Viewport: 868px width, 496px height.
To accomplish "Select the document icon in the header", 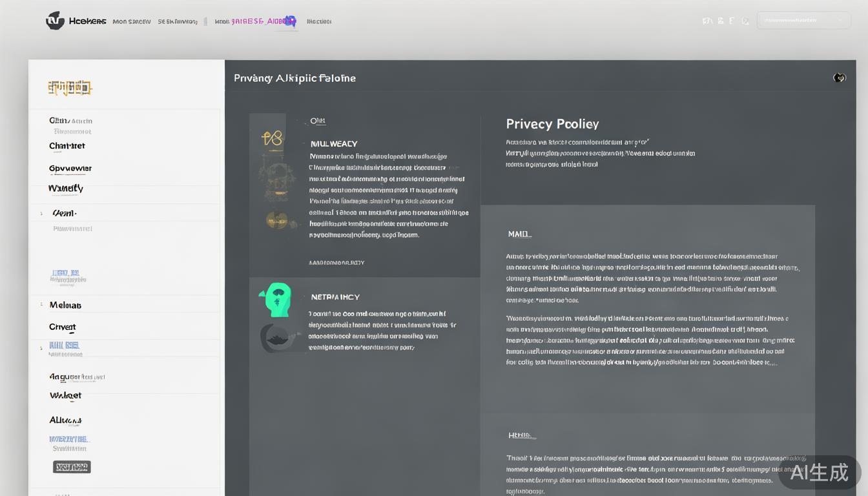I will pos(732,20).
